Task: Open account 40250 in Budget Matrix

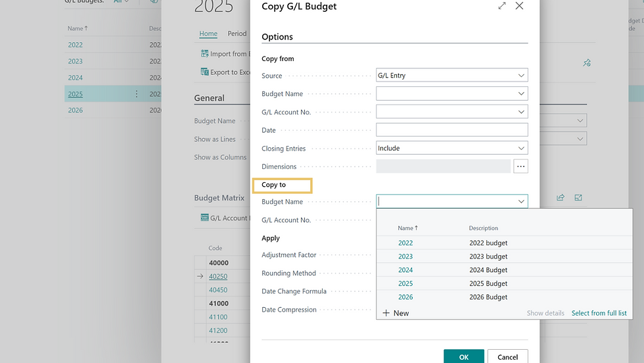Action: click(x=218, y=276)
